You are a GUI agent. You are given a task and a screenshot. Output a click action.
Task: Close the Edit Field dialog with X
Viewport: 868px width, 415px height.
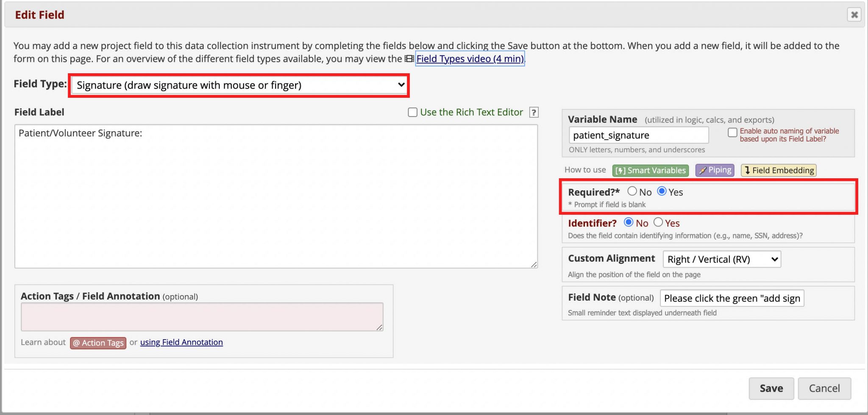point(854,15)
